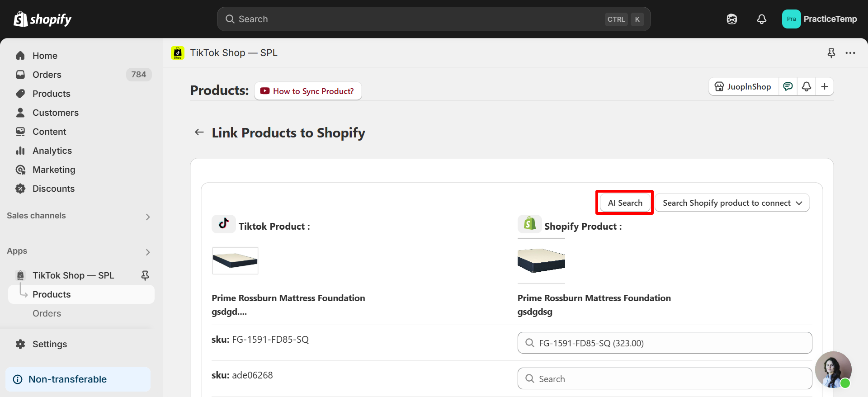
Task: Open Orders in the main sidebar
Action: (x=47, y=75)
